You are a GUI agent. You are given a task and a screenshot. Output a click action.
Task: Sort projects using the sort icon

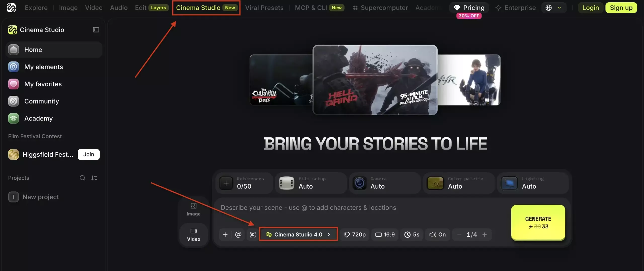(x=94, y=178)
